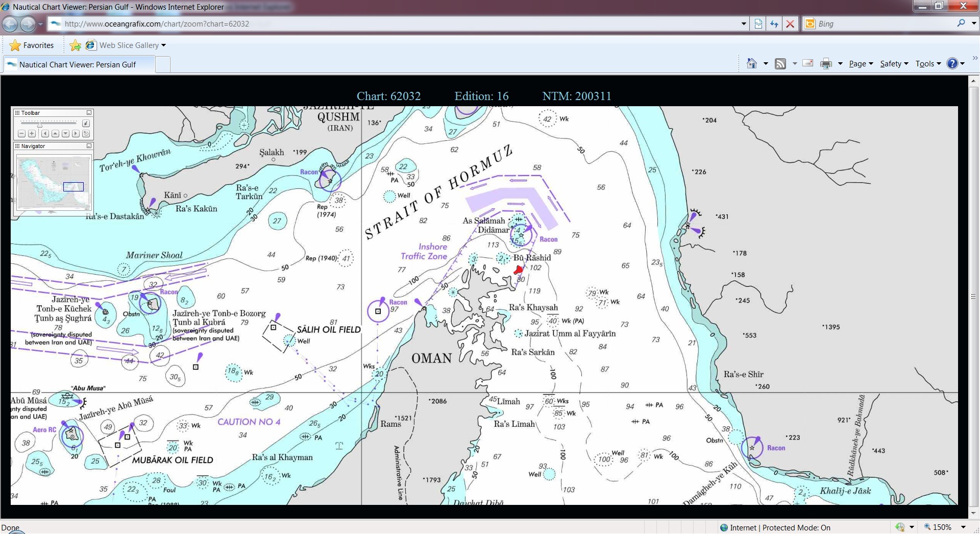Pan the chart right with arrow button

[x=76, y=133]
